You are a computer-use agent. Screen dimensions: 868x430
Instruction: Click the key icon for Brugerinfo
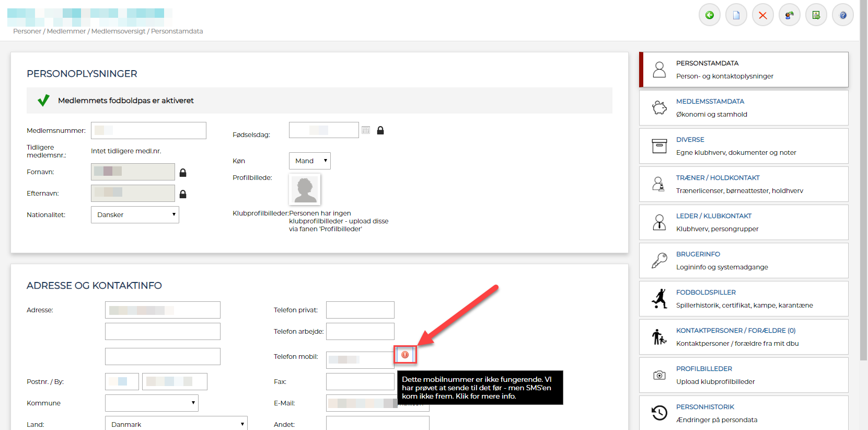coord(659,261)
